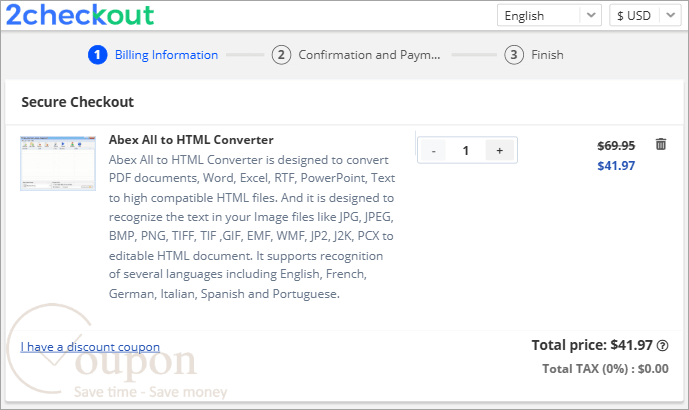Increase quantity with the plus button
The image size is (689, 410).
click(500, 151)
